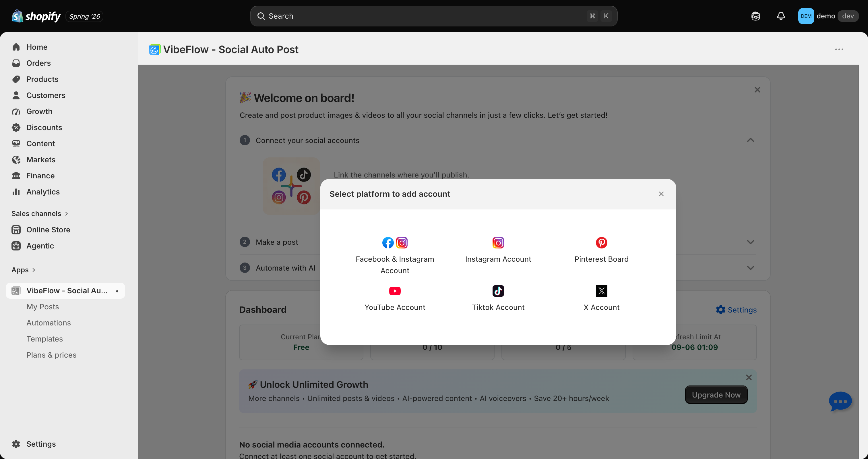
Task: Open Automations sub-page
Action: point(49,323)
